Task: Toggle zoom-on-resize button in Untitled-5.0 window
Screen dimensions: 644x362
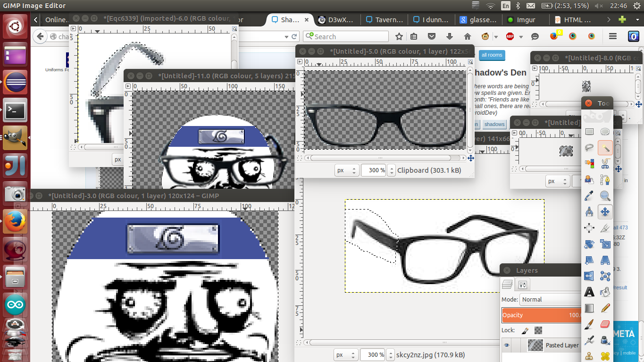Action: point(470,62)
